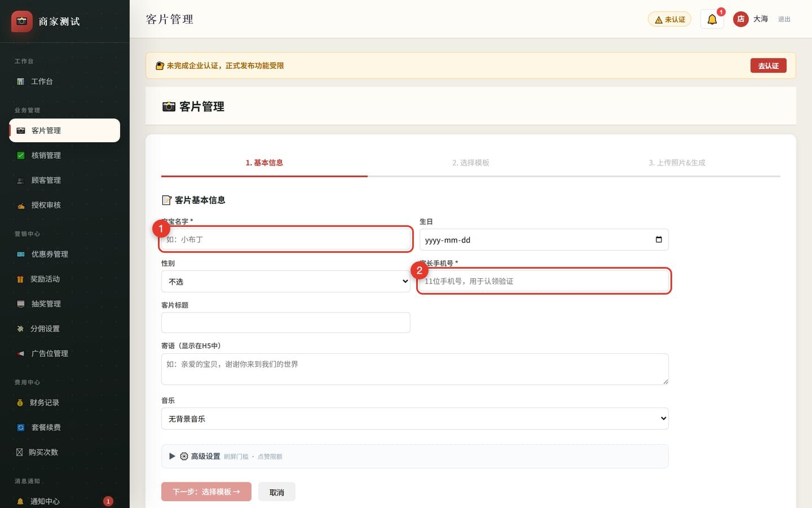Screen dimensions: 812x508
Task: Switch to the 3. 上传照片&生成 step tab
Action: [677, 163]
